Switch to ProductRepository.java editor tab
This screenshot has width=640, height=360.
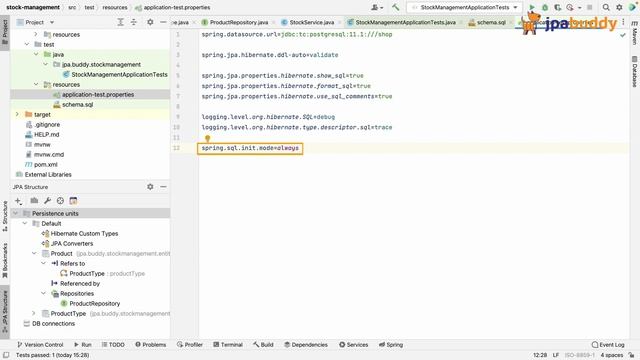(x=235, y=22)
